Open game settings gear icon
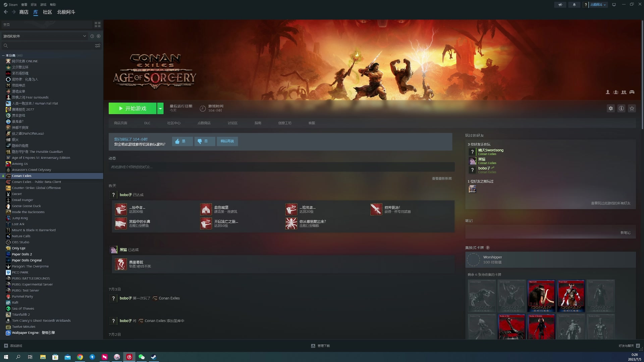 610,108
